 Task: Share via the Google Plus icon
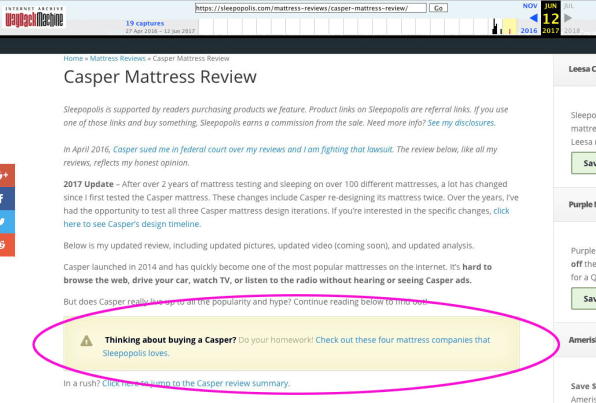click(6, 175)
